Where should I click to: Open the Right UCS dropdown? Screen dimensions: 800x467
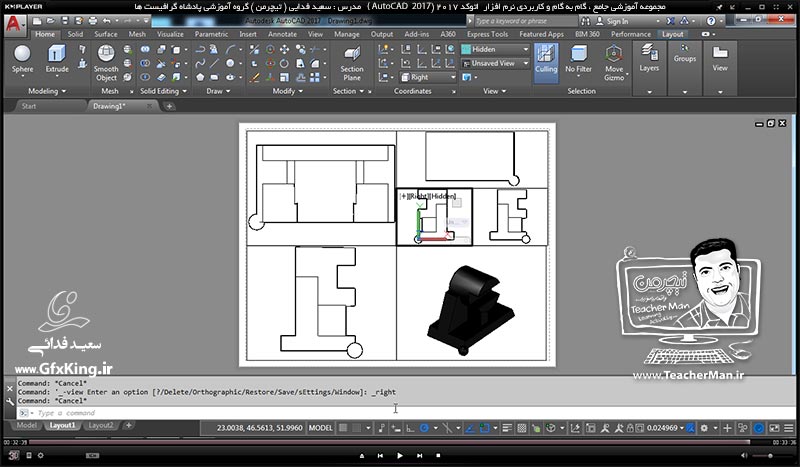click(428, 77)
